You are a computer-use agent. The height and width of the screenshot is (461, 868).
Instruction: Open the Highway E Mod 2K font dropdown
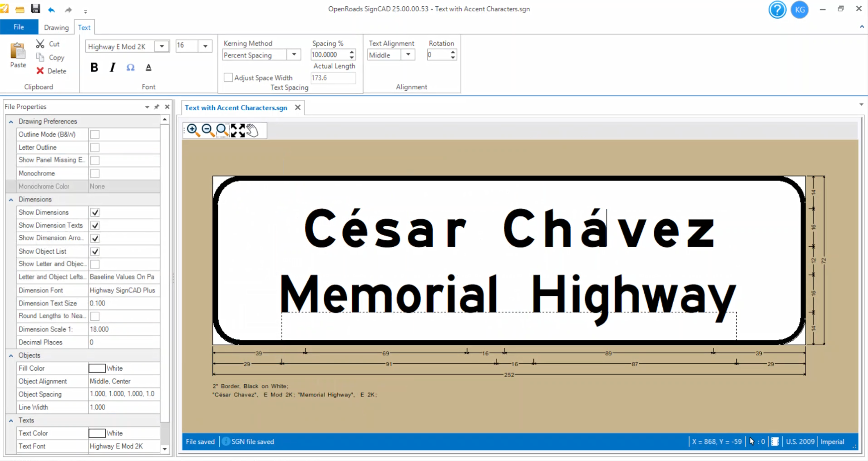click(162, 46)
